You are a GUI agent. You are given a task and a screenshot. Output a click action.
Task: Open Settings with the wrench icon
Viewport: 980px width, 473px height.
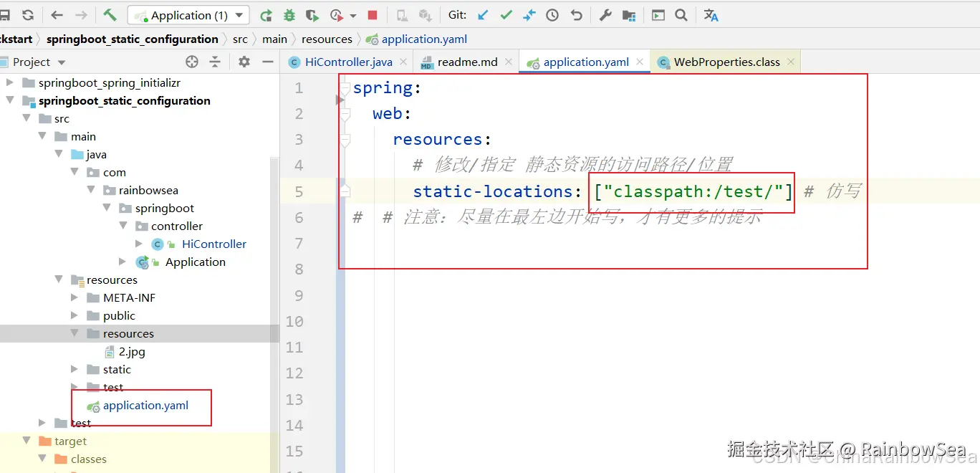point(605,15)
